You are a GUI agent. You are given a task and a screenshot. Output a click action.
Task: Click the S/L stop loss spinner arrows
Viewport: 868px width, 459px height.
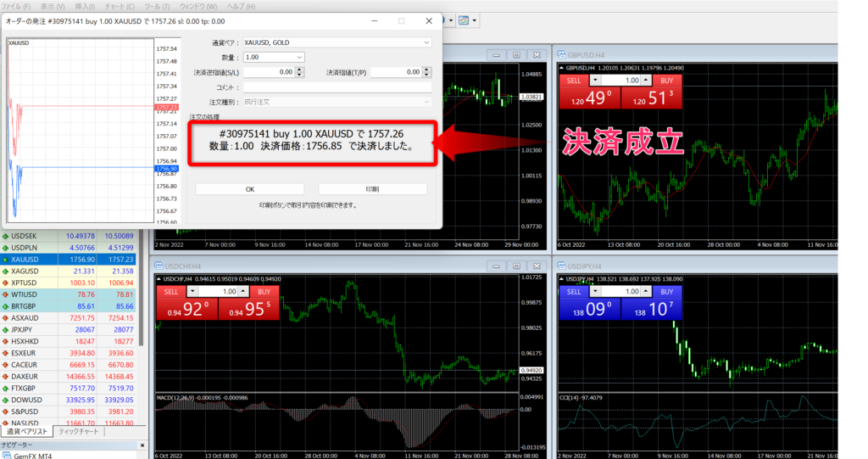pos(299,72)
